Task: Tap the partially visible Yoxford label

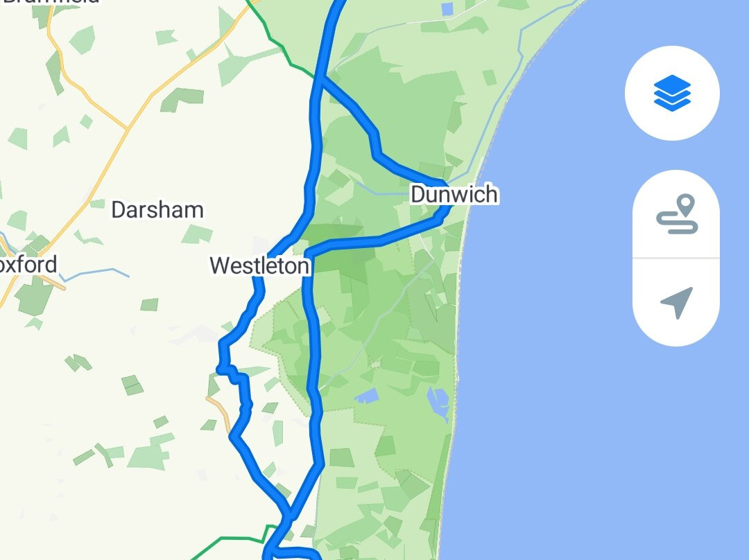Action: point(28,265)
